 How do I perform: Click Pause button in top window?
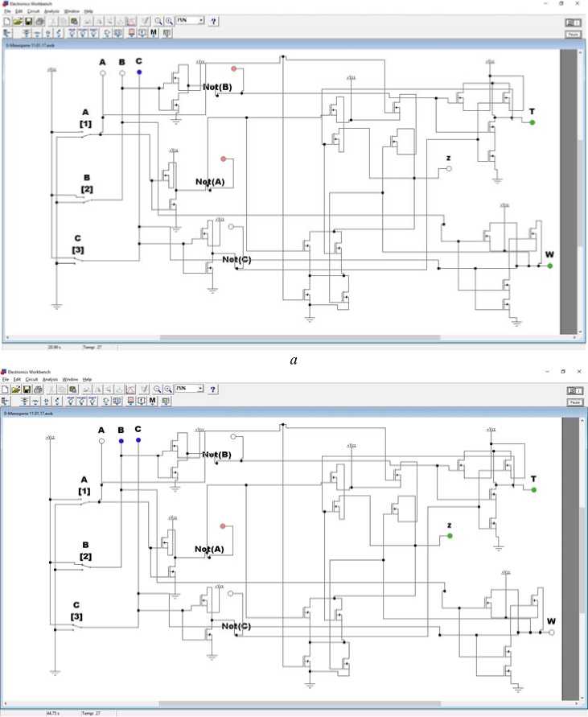click(574, 35)
